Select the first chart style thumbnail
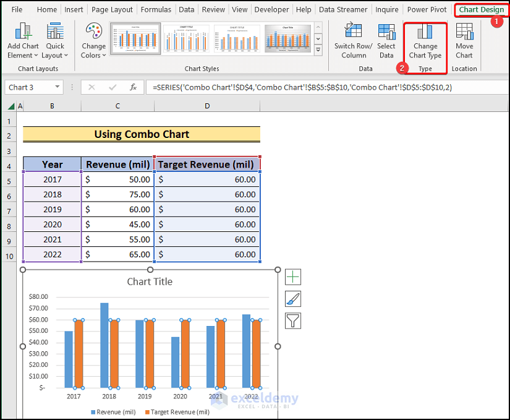 [135, 38]
